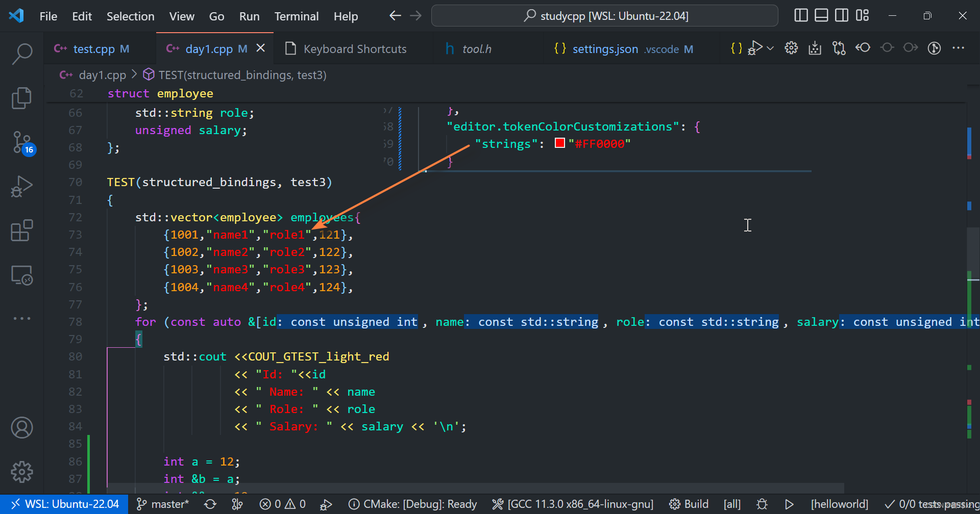This screenshot has width=980, height=514.
Task: Click the VS Code logo icon
Action: pyautogui.click(x=16, y=16)
